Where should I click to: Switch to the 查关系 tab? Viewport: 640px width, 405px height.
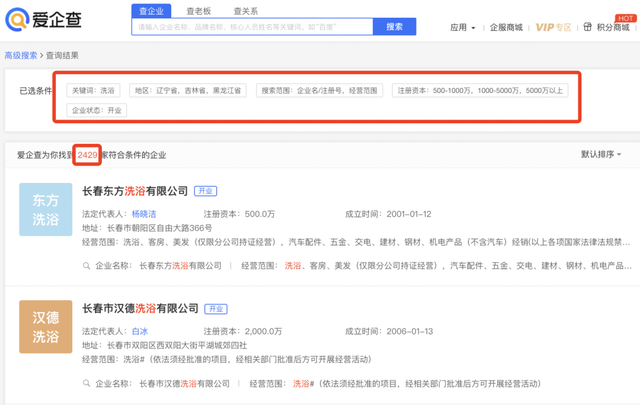(x=246, y=11)
